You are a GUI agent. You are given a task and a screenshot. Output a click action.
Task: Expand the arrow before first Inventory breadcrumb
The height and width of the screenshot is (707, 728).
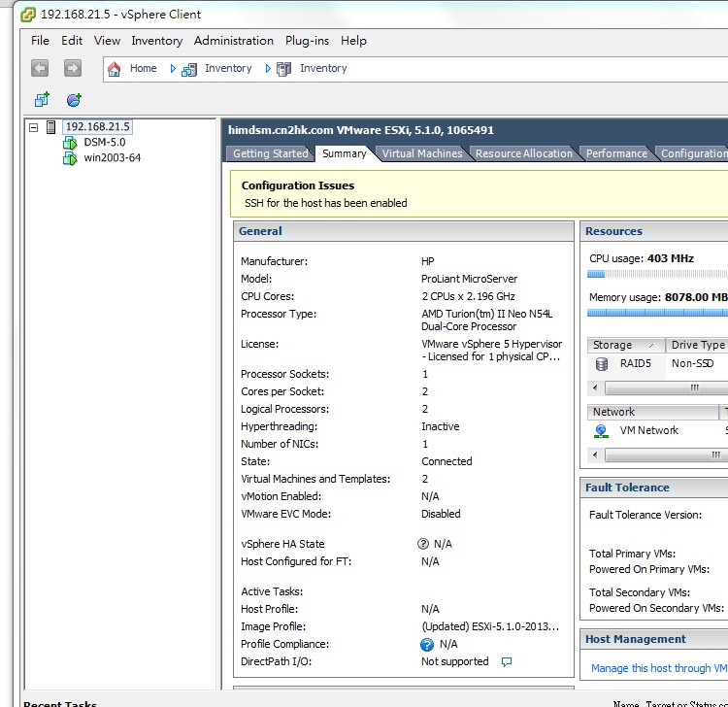(173, 69)
